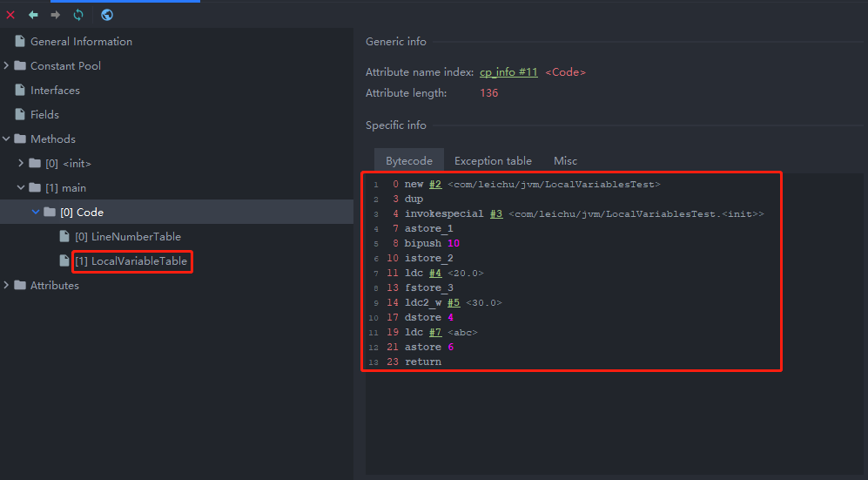Select the LocalVariableTable tree item
This screenshot has height=480, width=868.
(x=131, y=261)
